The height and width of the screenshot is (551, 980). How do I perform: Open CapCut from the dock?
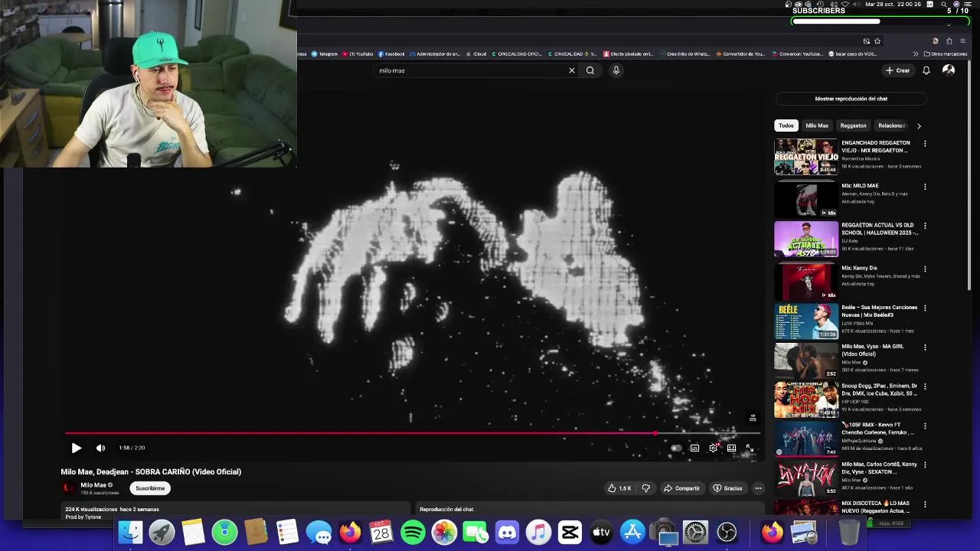coord(570,532)
